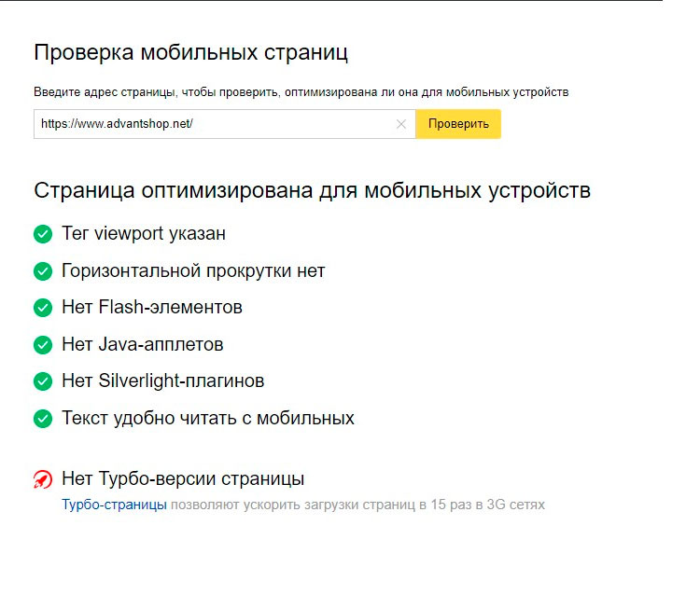Click the checkmark next to Текст удобно читать
Viewport: 700px width, 595px height.
tap(43, 419)
